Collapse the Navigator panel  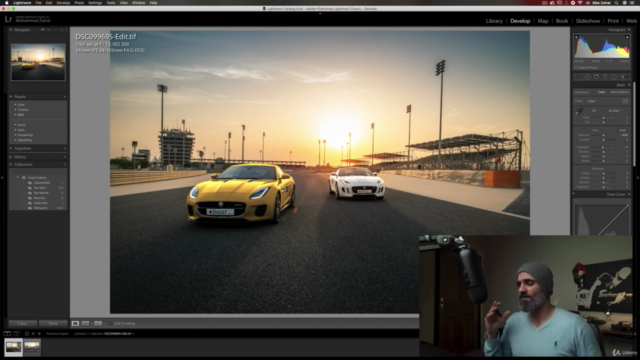(11, 30)
